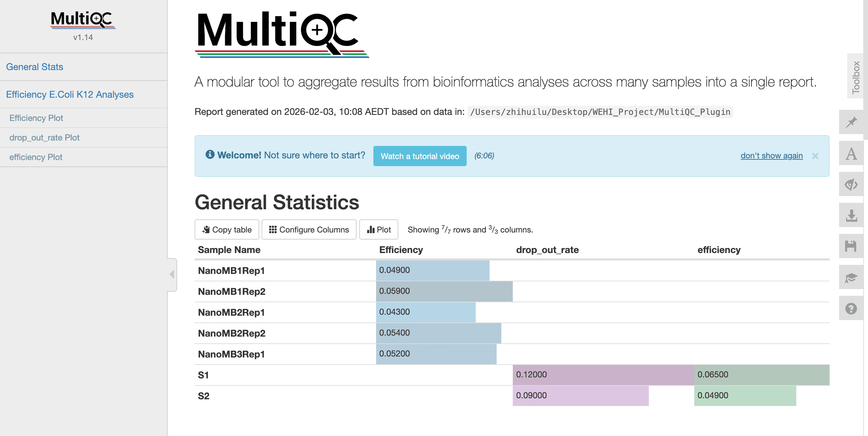Image resolution: width=868 pixels, height=436 pixels.
Task: Open the show/hide samples eye tool
Action: pos(851,184)
